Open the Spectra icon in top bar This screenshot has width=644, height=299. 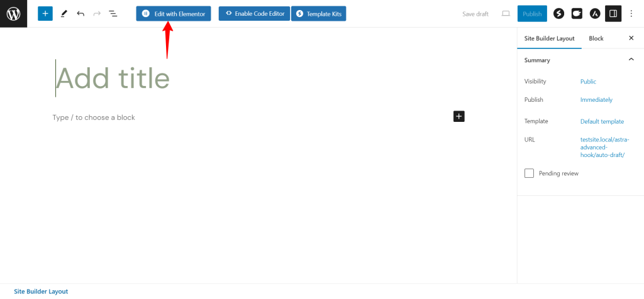[558, 14]
